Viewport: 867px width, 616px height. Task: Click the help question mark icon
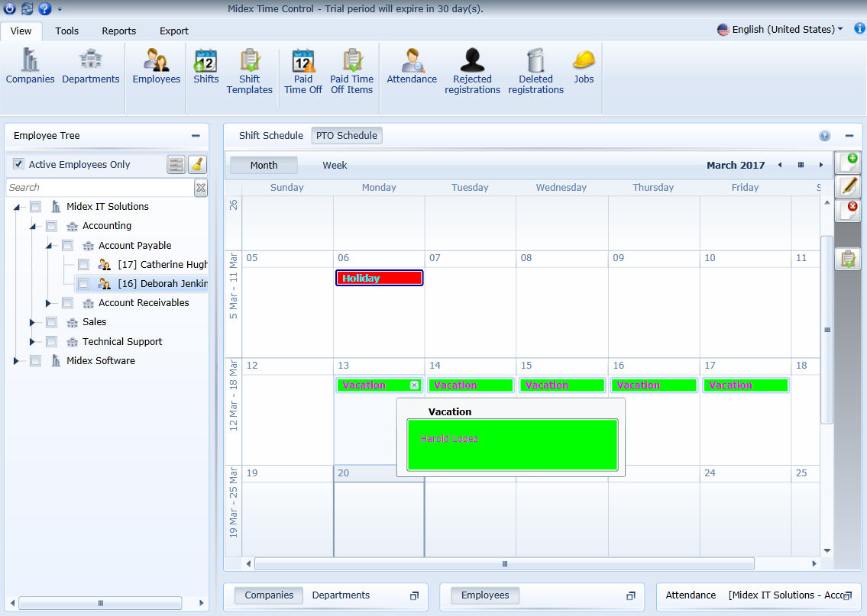click(x=824, y=135)
